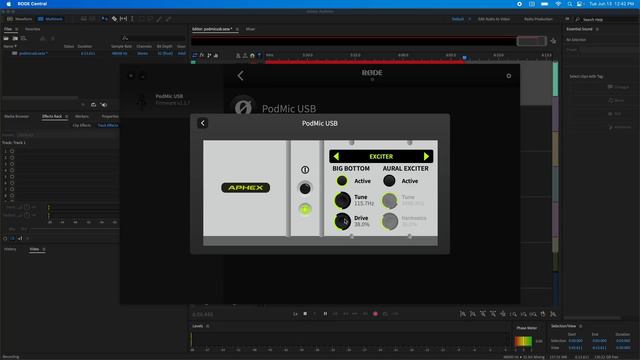Open the Video panel menu
Screen dimensions: 640x360
coord(44,249)
